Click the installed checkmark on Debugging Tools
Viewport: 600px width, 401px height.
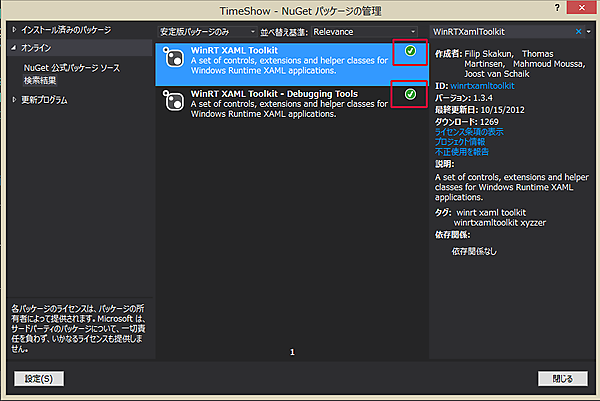coord(410,94)
